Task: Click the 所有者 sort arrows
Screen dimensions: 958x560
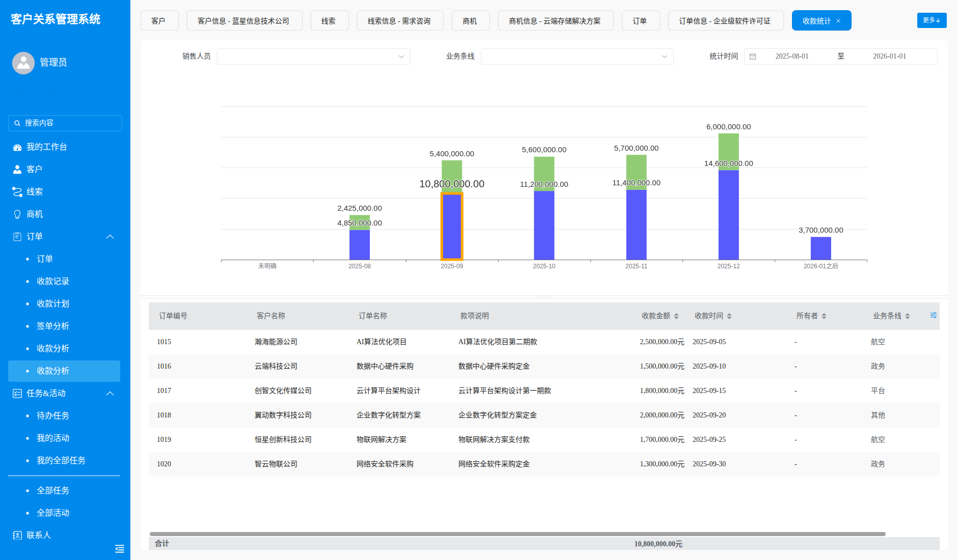Action: (824, 316)
